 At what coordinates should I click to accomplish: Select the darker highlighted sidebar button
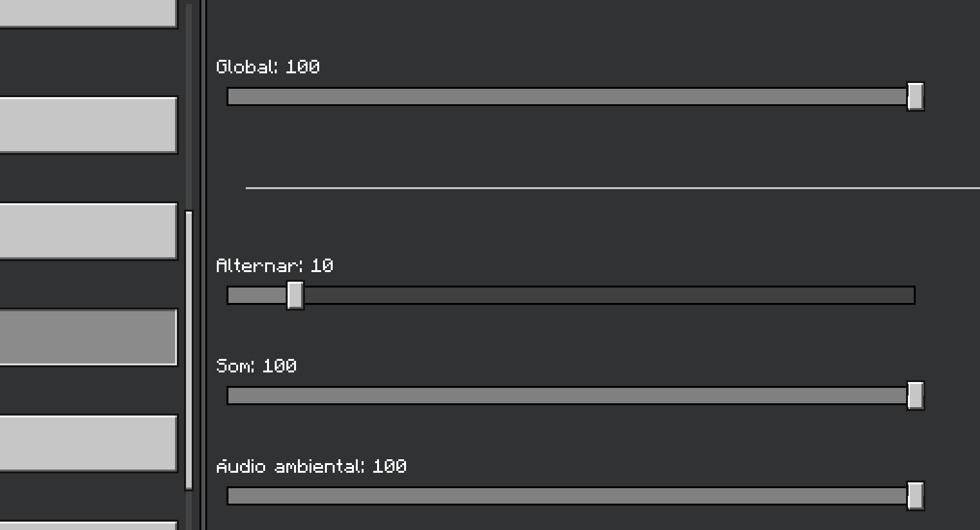[x=88, y=337]
